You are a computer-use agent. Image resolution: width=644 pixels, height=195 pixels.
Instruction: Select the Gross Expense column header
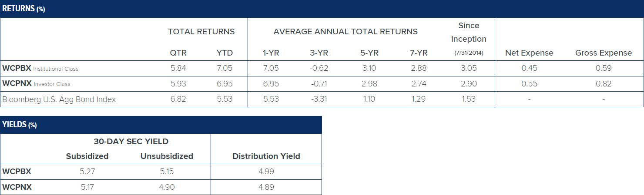coord(603,53)
